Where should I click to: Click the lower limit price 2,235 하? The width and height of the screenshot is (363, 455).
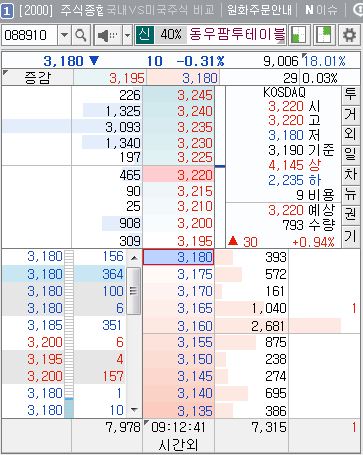[x=294, y=180]
